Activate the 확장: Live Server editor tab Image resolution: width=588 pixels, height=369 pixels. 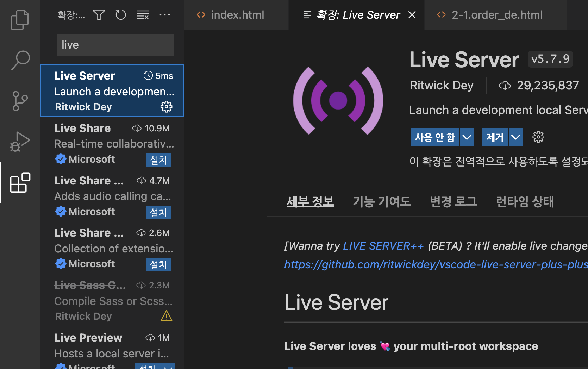(356, 15)
